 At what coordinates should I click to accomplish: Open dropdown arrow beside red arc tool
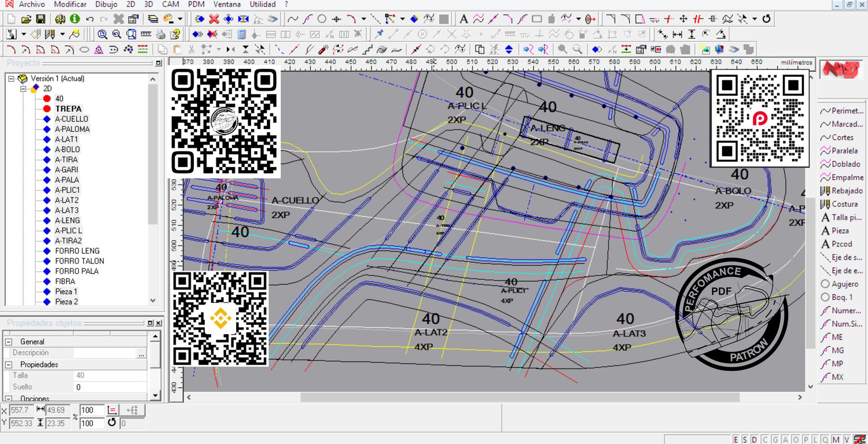[363, 19]
